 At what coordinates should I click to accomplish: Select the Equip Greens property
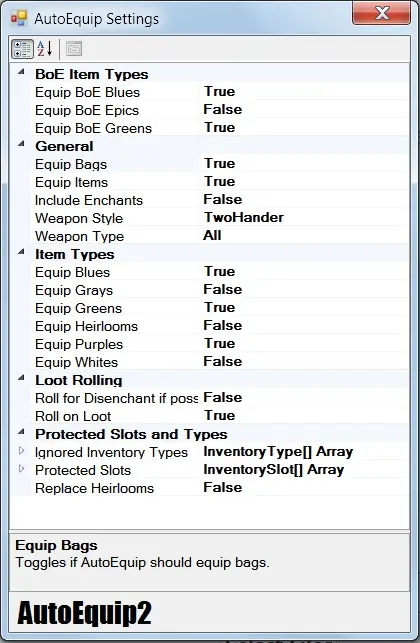point(78,309)
